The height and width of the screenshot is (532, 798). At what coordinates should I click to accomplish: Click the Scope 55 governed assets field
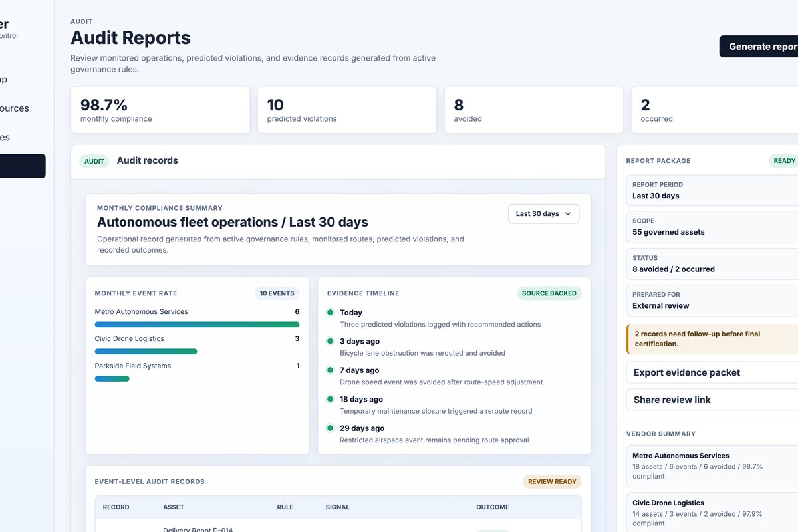[x=712, y=227]
